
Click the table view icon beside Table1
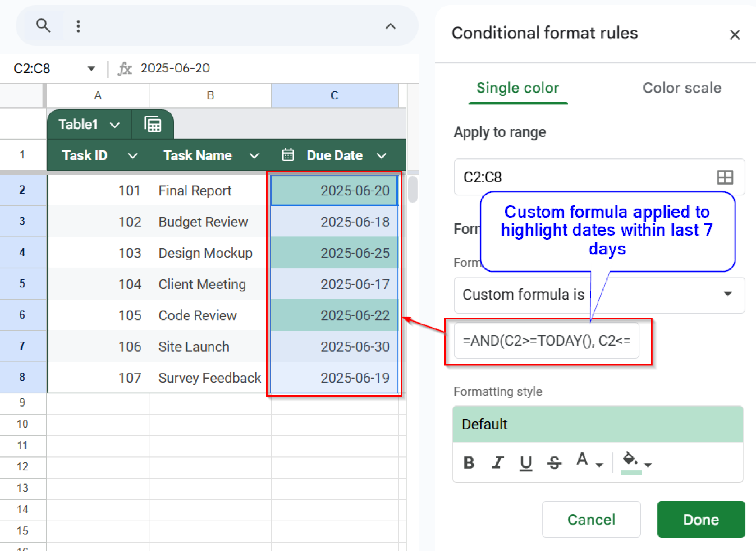[x=153, y=124]
